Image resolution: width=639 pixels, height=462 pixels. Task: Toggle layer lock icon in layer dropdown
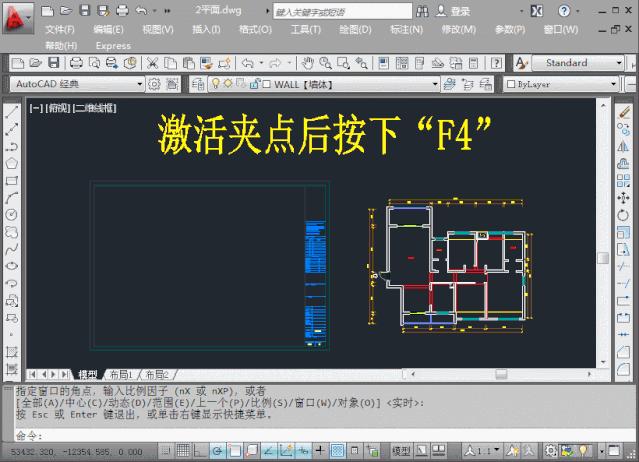point(255,84)
